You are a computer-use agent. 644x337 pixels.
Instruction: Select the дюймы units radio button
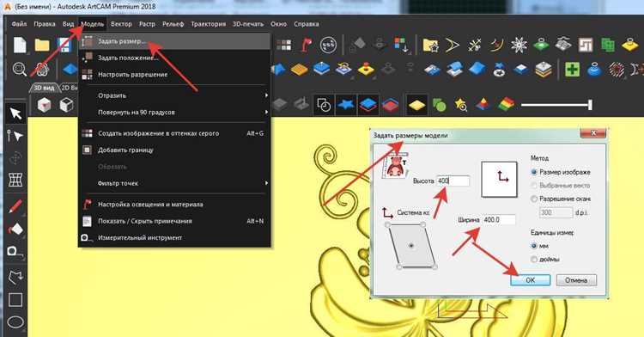pos(534,260)
